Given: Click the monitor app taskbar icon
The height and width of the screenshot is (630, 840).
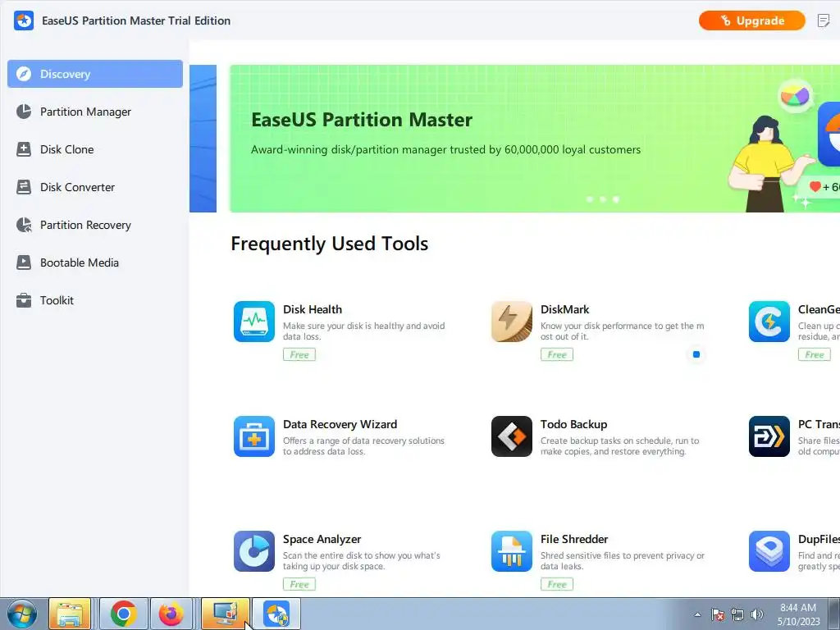Looking at the screenshot, I should tap(226, 614).
